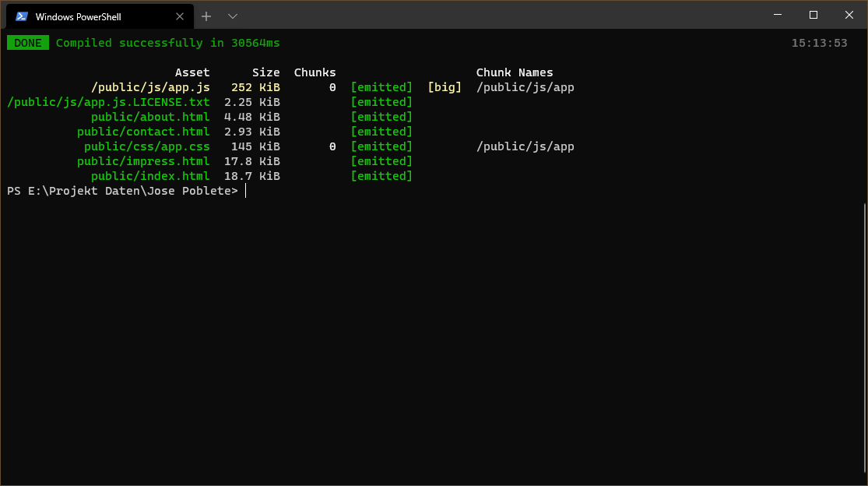Click the public/css/app.css asset entry
Viewport: 868px width, 486px height.
146,146
